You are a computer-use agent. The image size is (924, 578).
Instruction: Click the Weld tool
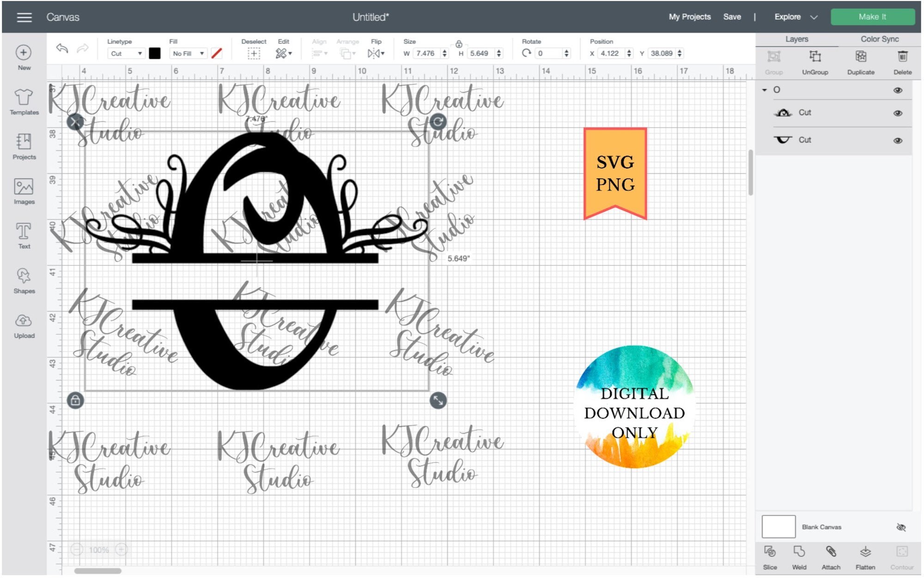click(x=801, y=553)
